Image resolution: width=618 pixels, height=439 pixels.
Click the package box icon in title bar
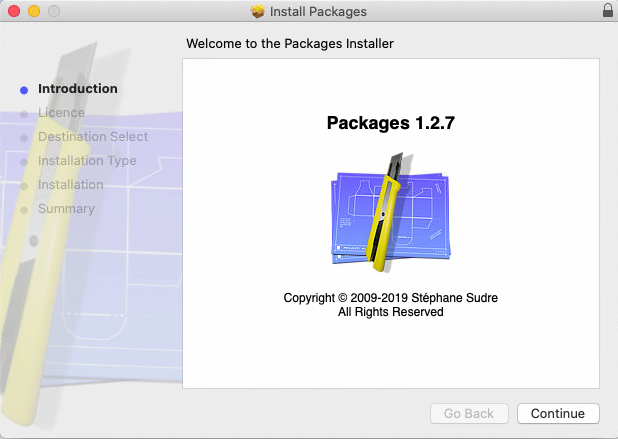[257, 11]
